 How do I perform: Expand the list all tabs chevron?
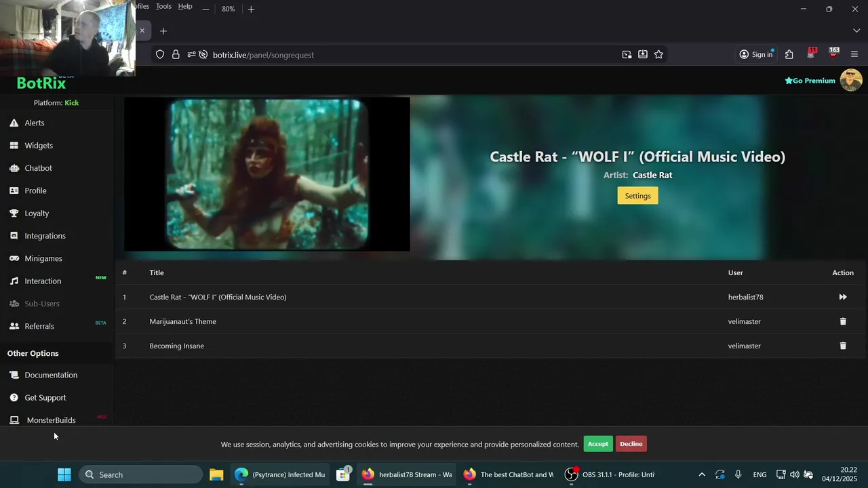pos(856,31)
